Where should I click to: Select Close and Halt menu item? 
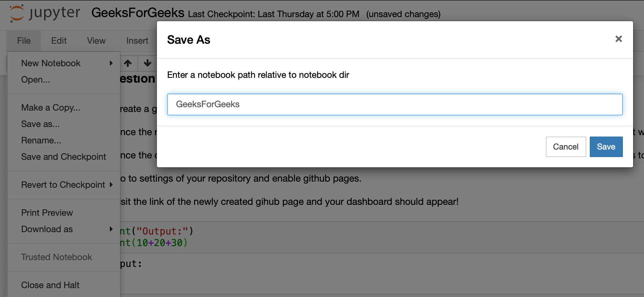(x=50, y=285)
